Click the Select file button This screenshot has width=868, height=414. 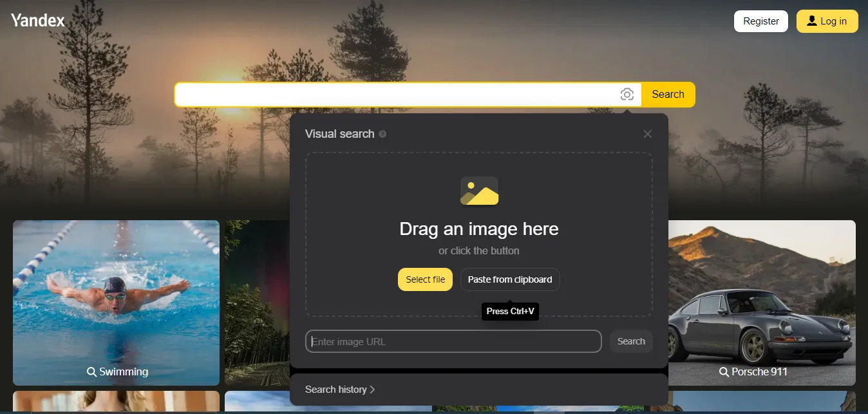(425, 279)
